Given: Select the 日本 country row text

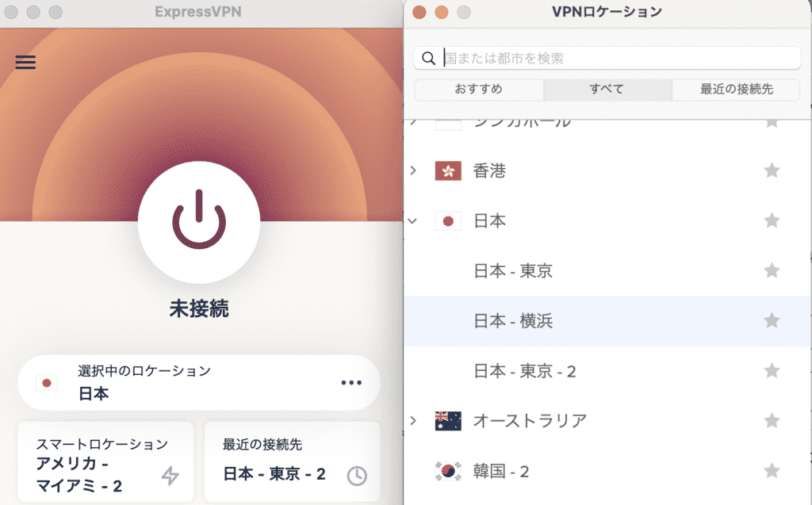Looking at the screenshot, I should coord(489,220).
